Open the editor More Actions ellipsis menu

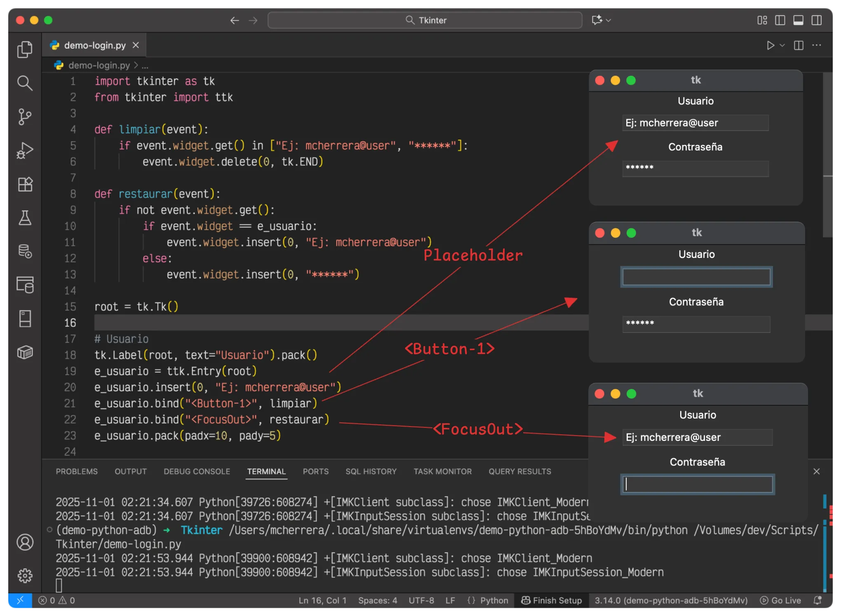[816, 45]
